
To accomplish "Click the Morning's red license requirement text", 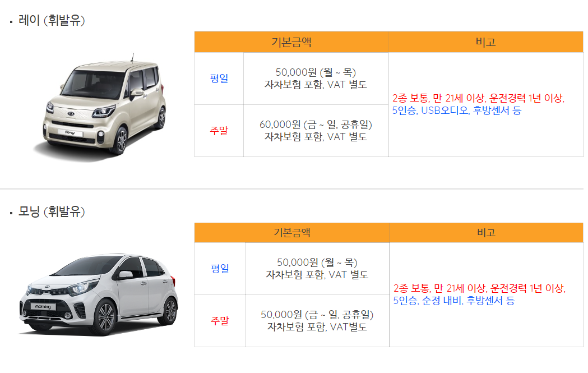I will click(x=479, y=288).
